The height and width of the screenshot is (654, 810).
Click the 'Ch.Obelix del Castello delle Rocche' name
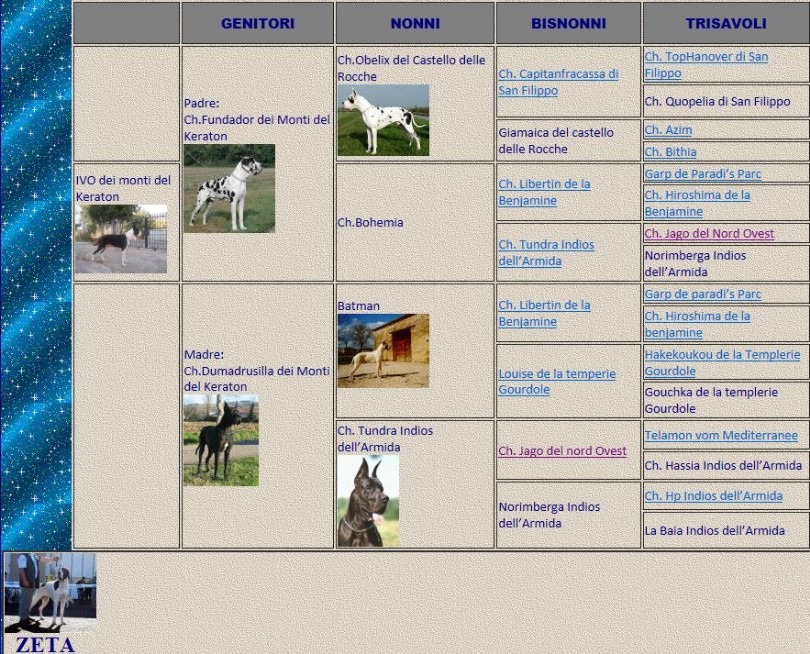click(x=411, y=68)
